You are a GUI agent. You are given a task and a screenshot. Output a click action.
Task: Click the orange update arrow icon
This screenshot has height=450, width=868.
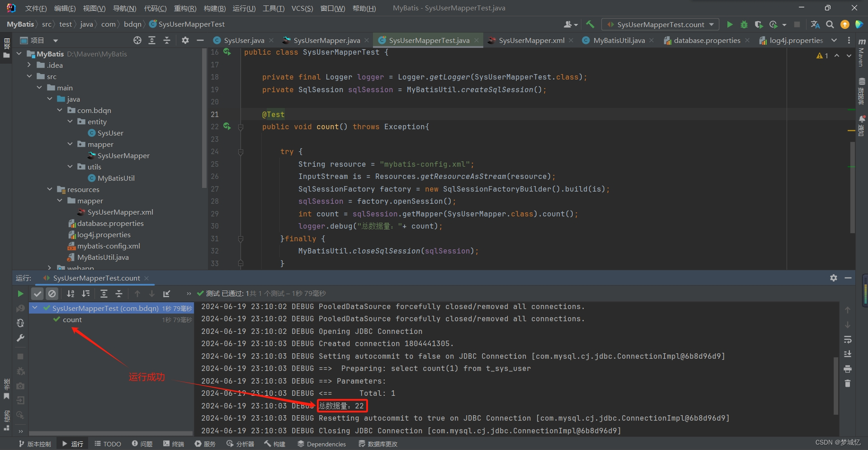(844, 24)
